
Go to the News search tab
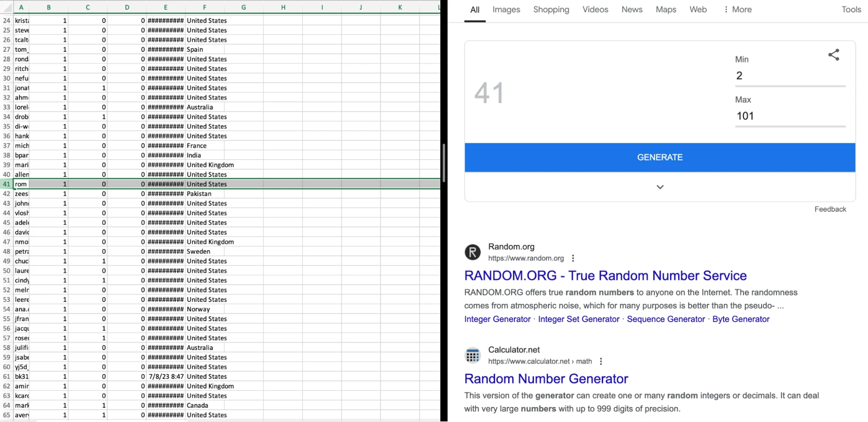(631, 10)
